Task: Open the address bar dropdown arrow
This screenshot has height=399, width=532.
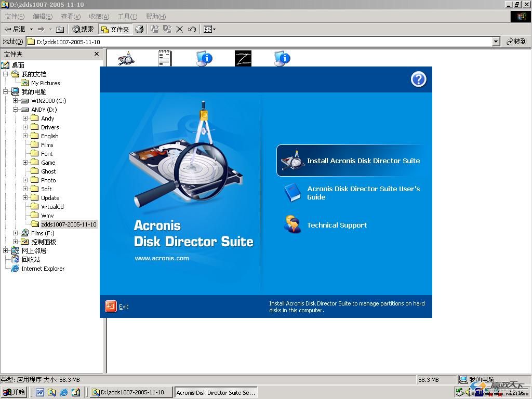Action: point(496,42)
